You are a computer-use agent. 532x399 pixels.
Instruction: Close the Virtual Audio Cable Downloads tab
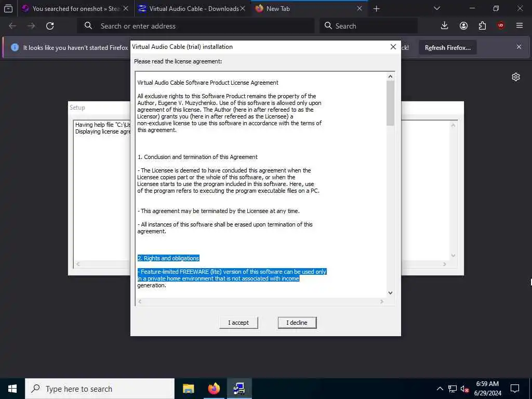243,8
